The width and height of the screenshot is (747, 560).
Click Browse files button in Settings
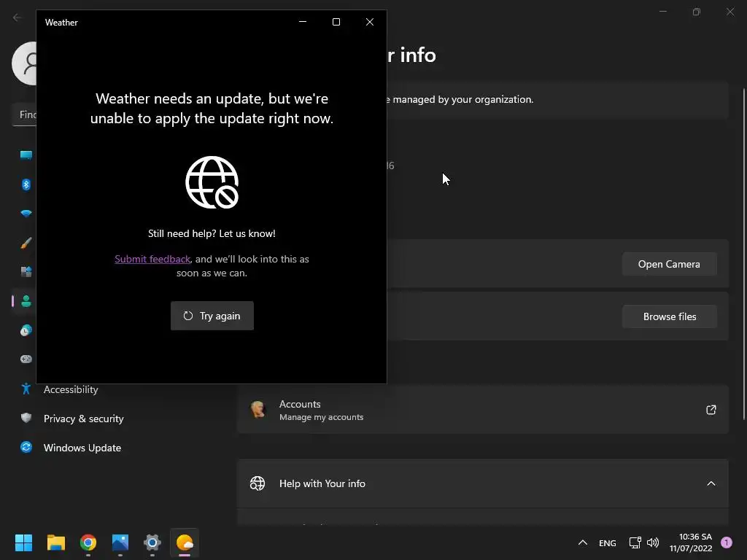pos(670,316)
